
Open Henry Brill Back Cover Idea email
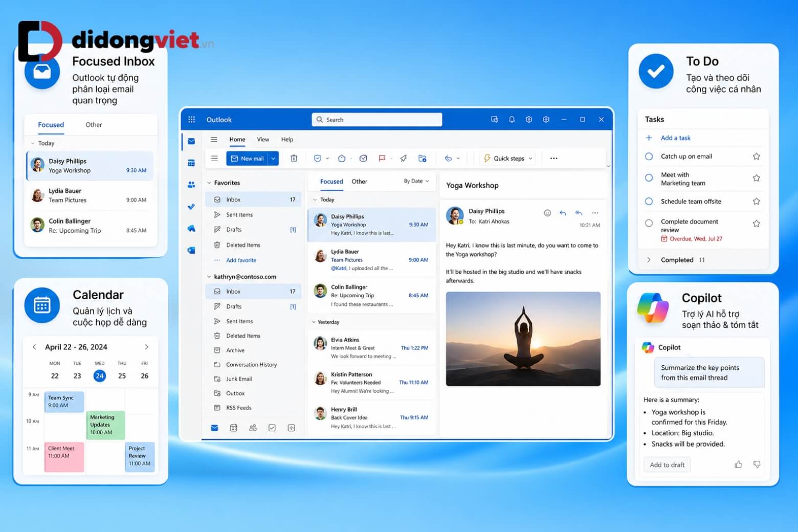tap(372, 417)
